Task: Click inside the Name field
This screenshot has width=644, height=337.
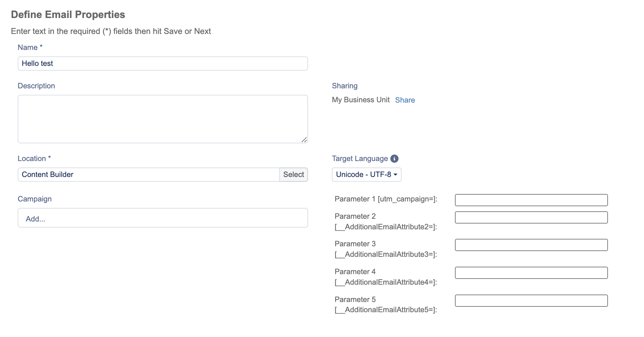Action: [x=162, y=63]
